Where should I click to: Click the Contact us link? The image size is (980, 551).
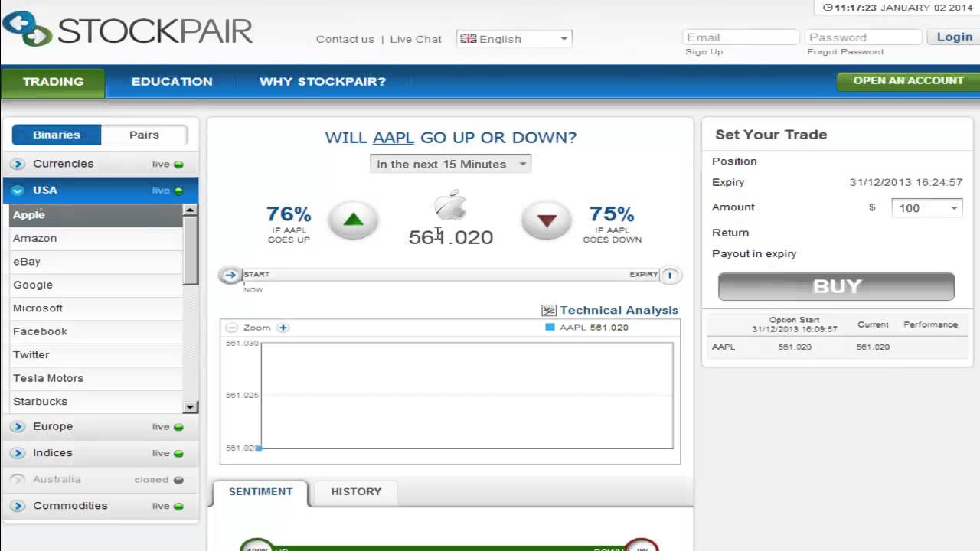click(x=345, y=39)
